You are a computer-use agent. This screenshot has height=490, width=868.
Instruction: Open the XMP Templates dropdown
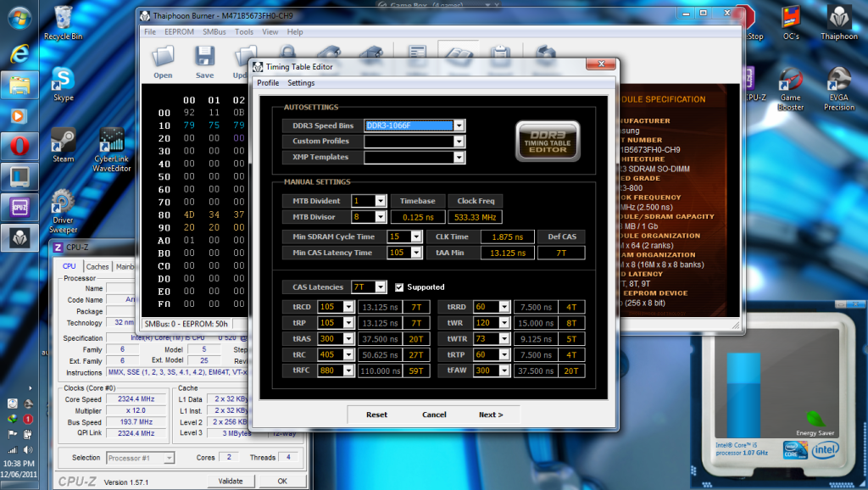459,157
